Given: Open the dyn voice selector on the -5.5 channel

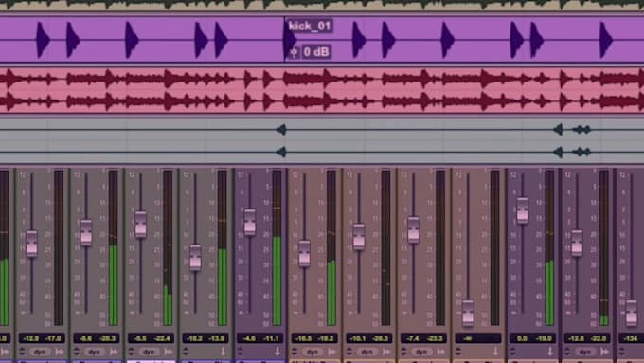Looking at the screenshot, I should click(x=149, y=353).
